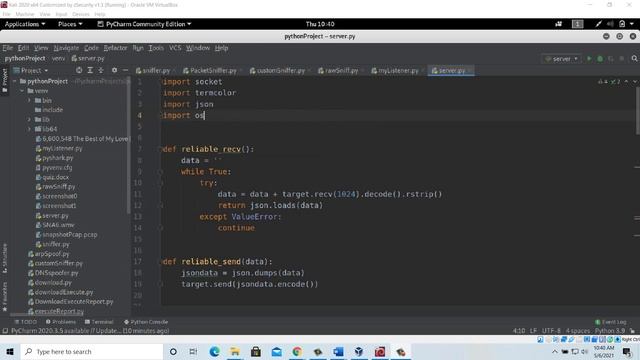Expand the lib64 folder
The image size is (640, 360).
[29, 129]
